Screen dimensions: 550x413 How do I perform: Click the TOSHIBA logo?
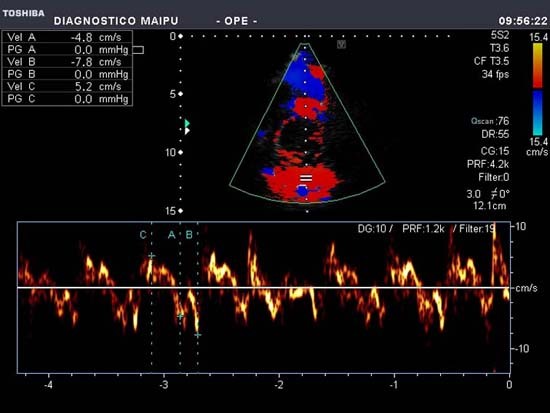click(x=24, y=13)
